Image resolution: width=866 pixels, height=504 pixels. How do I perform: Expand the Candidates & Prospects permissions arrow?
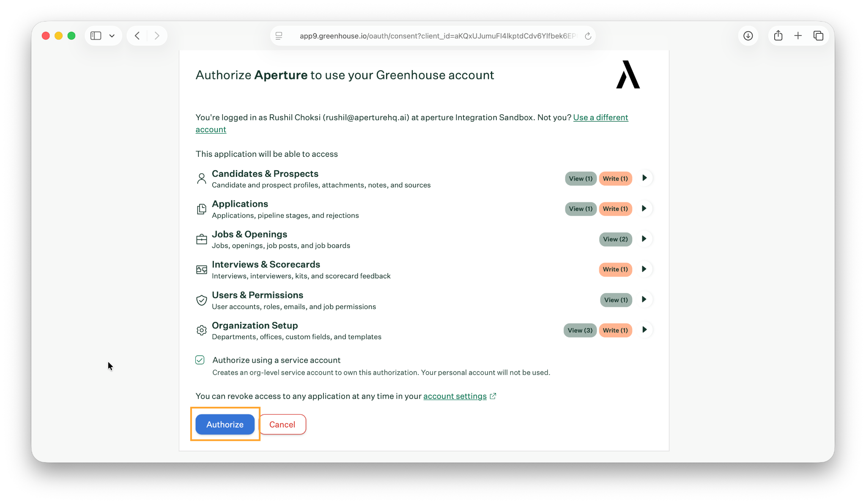[x=644, y=178]
